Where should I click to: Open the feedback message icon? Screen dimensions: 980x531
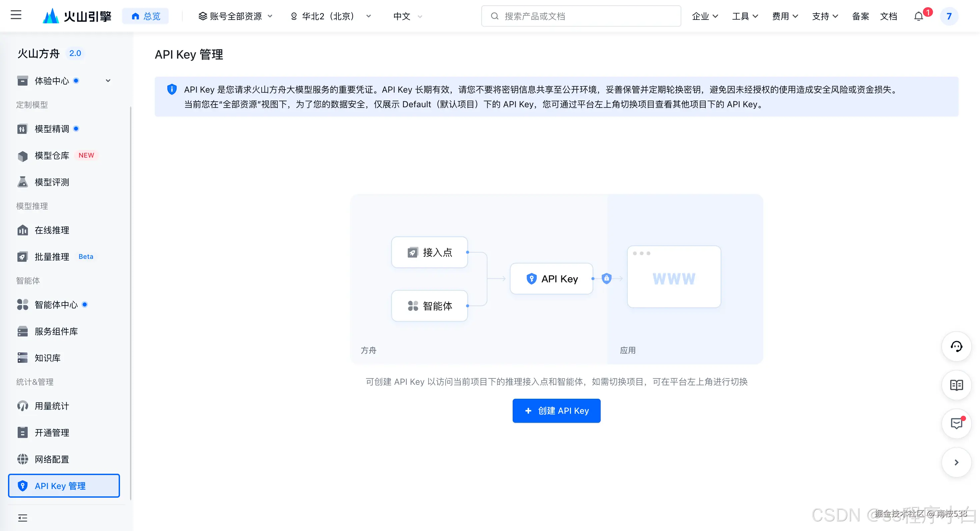coord(956,423)
